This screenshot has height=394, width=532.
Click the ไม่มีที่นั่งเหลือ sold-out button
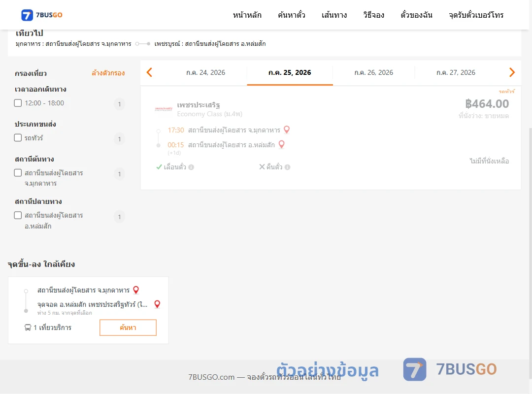pyautogui.click(x=489, y=161)
